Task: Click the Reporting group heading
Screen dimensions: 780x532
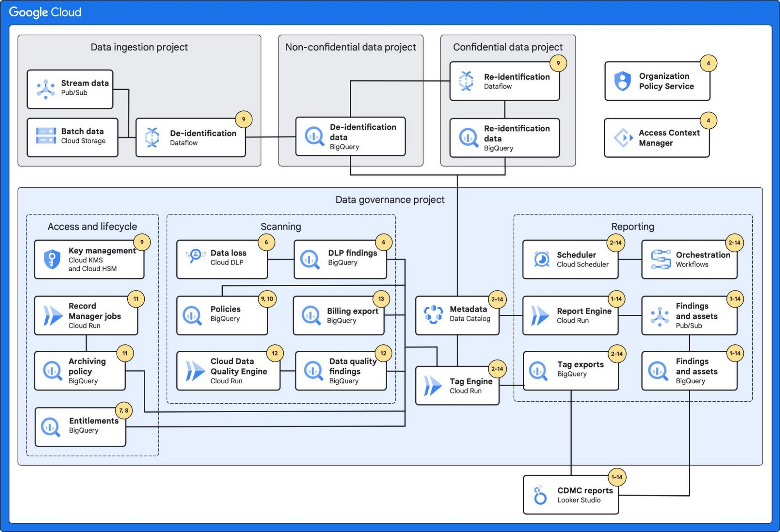Action: (633, 227)
